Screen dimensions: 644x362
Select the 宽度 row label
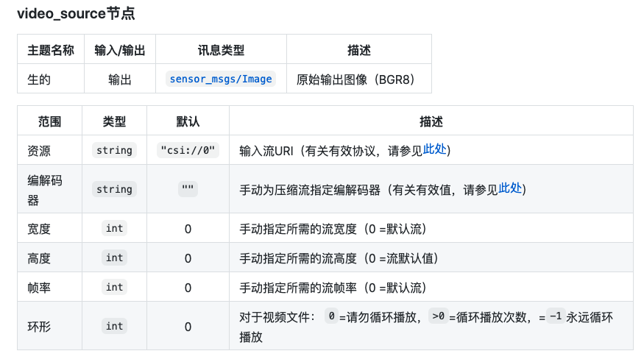coord(39,229)
